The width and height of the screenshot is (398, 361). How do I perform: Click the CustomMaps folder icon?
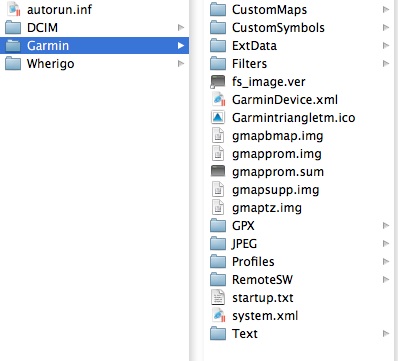(218, 9)
